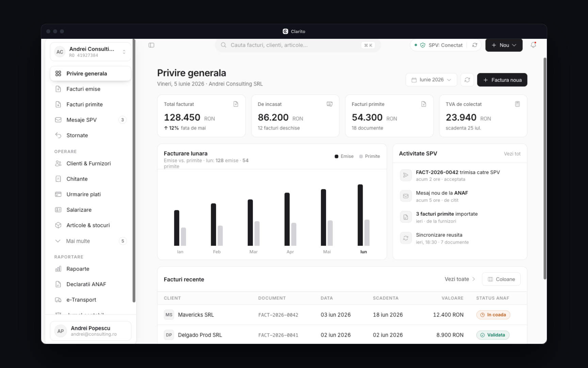Click Vezi toate link for recent invoices
This screenshot has height=368, width=588.
pyautogui.click(x=460, y=279)
